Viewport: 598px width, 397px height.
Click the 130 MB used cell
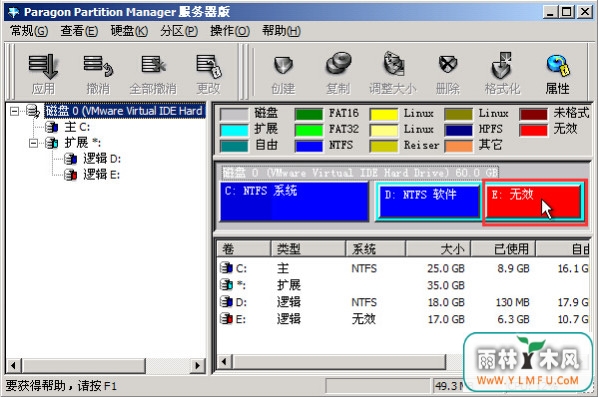tap(512, 302)
